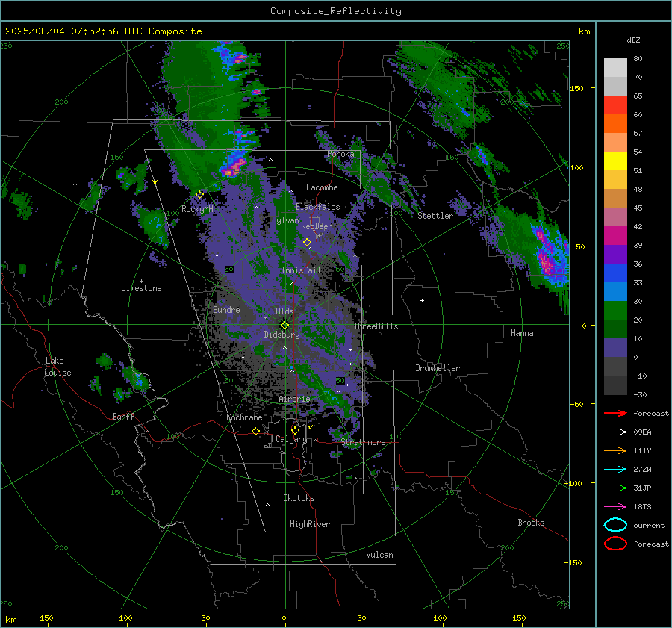
Task: Click the Brooks city label
Action: 531,523
